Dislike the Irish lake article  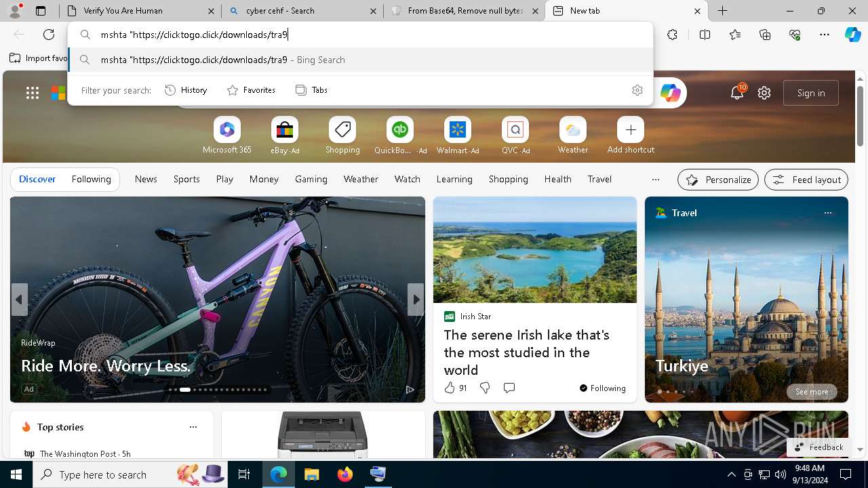tap(485, 388)
